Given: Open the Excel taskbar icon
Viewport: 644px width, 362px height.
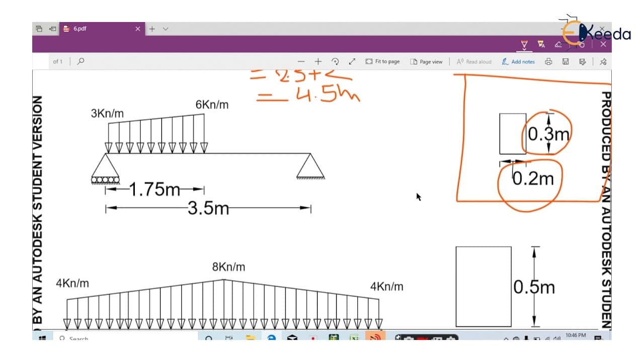Looking at the screenshot, I should pyautogui.click(x=354, y=338).
